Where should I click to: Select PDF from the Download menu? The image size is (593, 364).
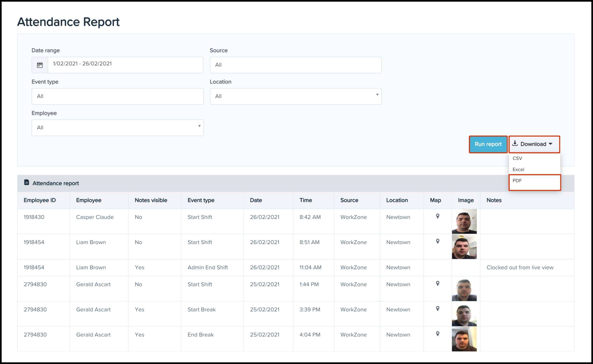tap(517, 181)
